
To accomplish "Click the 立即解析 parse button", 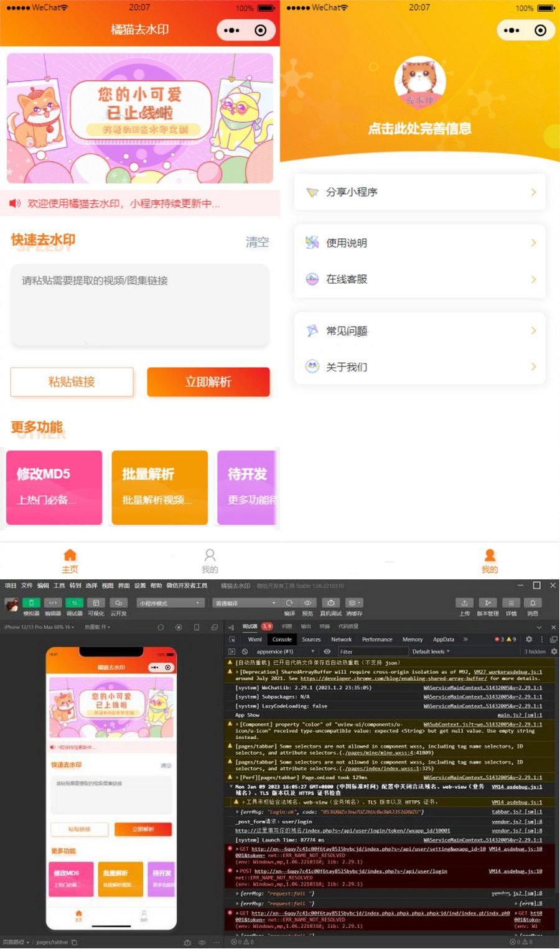I will [x=208, y=382].
